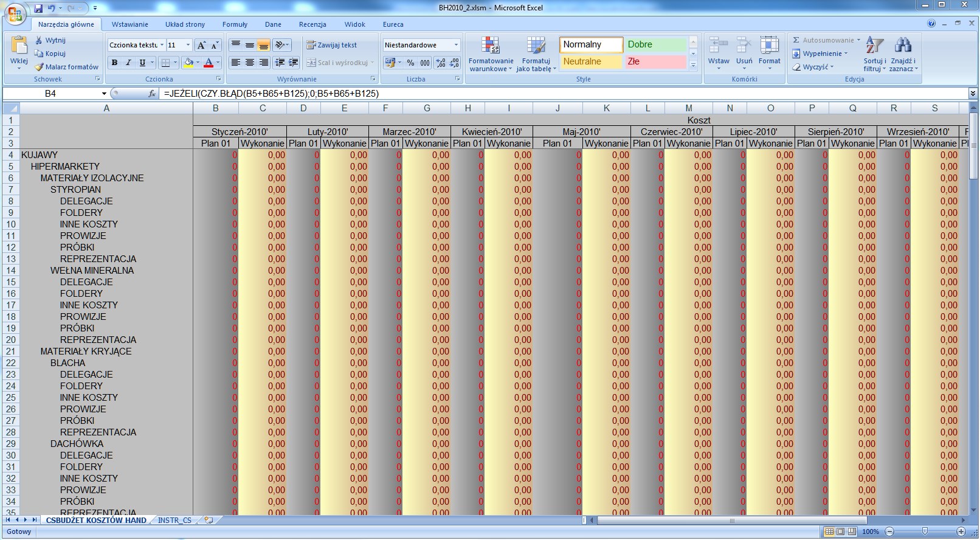980x540 pixels.
Task: Center text horizontally
Action: pyautogui.click(x=250, y=62)
